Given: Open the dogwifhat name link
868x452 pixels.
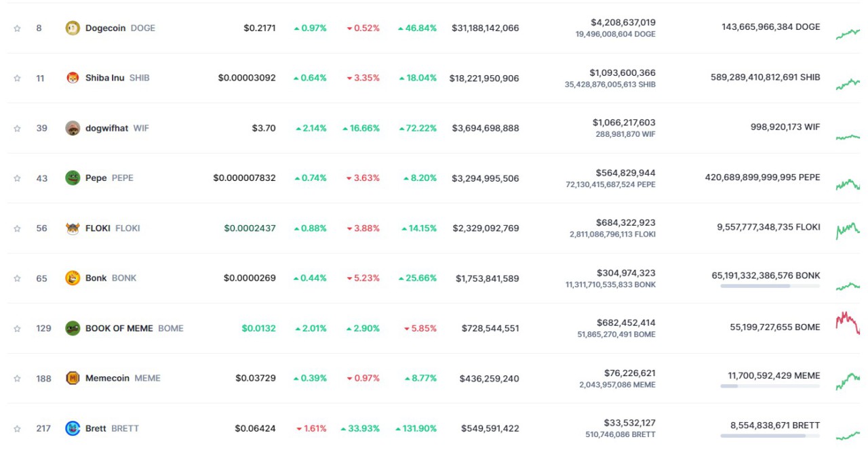Looking at the screenshot, I should 106,128.
